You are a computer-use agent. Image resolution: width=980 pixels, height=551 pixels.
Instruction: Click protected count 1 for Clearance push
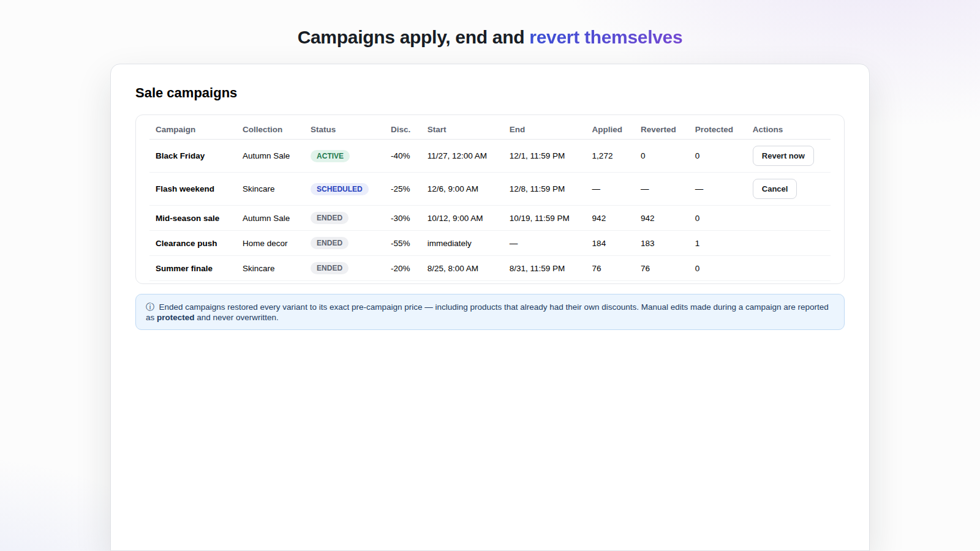pos(697,244)
